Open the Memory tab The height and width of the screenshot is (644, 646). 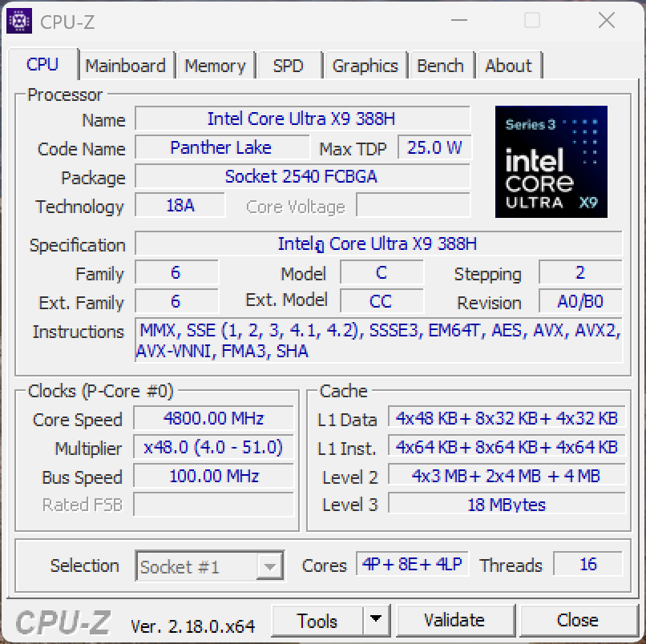(x=215, y=66)
